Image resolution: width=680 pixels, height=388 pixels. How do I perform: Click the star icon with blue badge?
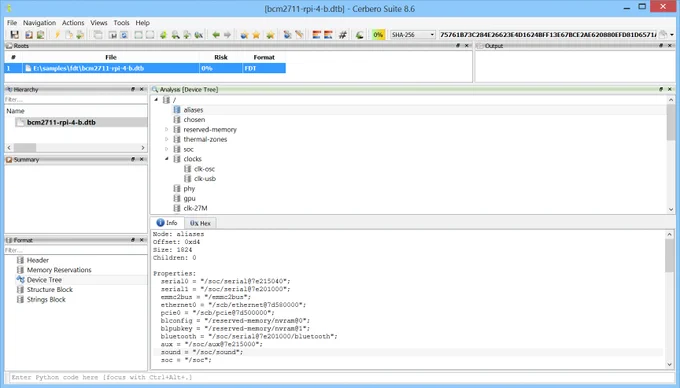coord(244,35)
